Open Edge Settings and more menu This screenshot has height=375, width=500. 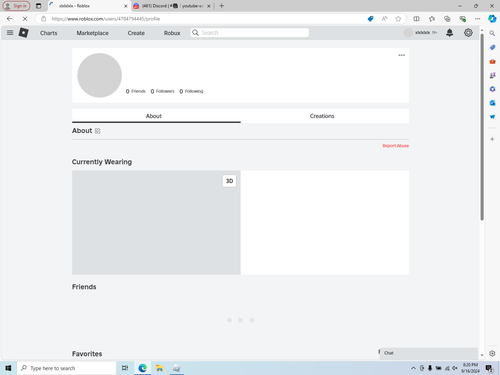coord(478,19)
